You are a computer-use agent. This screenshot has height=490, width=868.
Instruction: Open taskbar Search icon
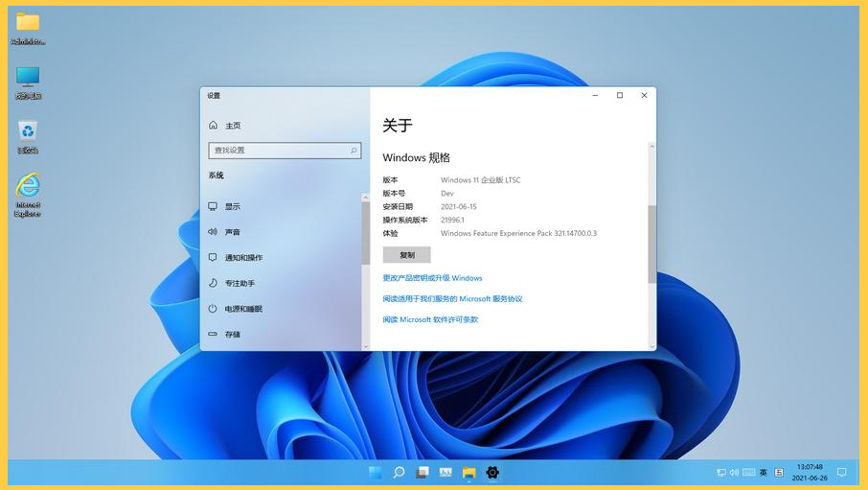(399, 473)
